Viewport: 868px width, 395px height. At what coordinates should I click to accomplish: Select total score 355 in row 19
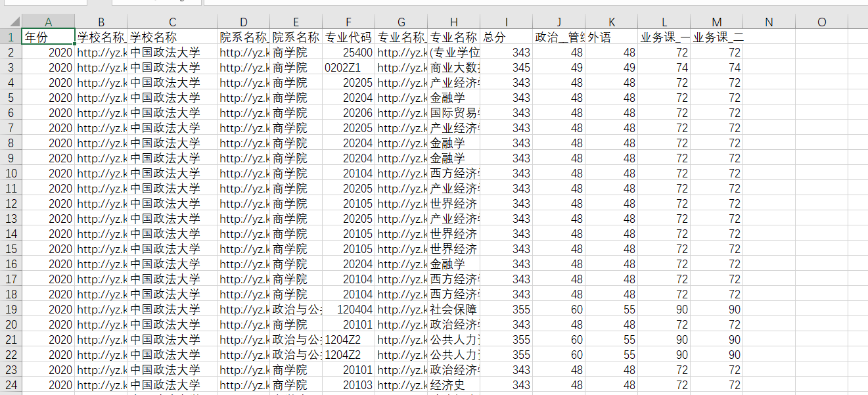(507, 309)
